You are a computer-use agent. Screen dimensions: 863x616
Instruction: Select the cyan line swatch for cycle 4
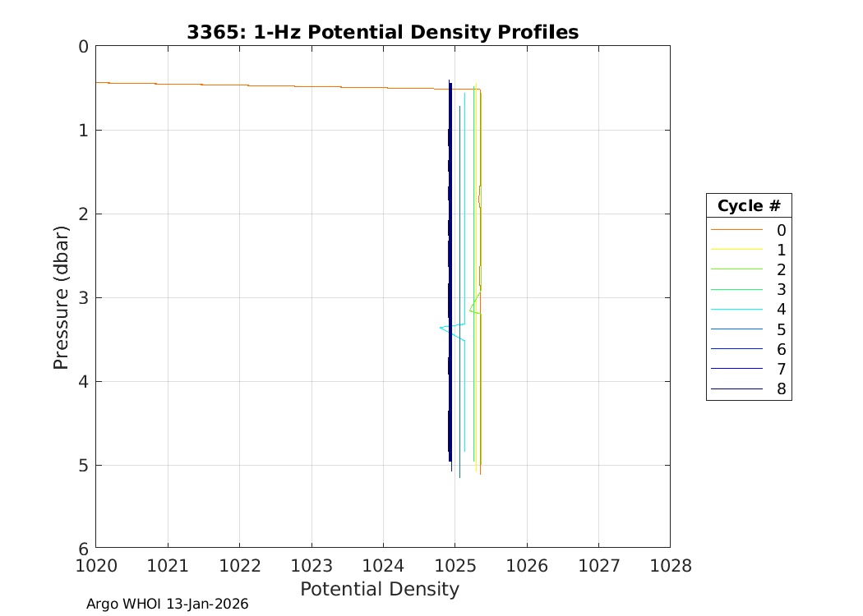(736, 310)
